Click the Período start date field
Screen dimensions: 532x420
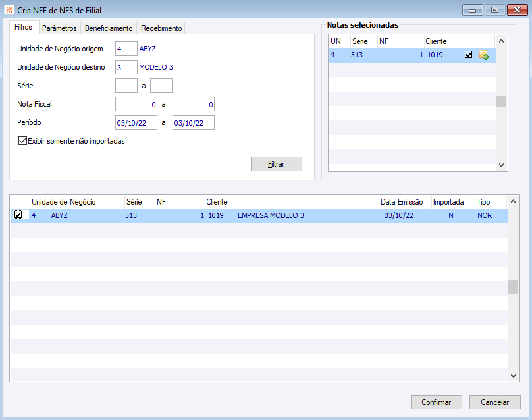[136, 122]
